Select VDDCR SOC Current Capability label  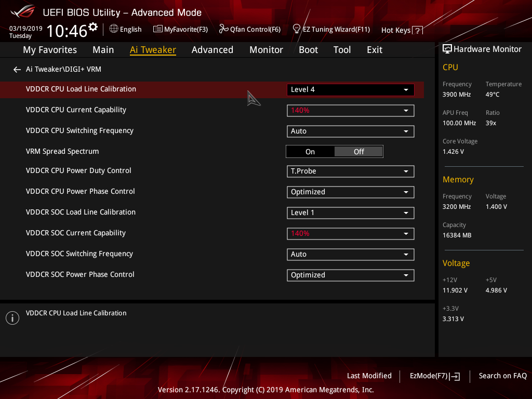click(76, 233)
